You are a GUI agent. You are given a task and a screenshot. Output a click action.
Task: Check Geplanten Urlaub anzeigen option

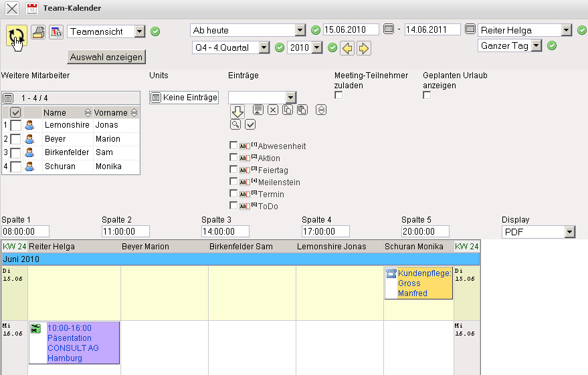tap(427, 96)
